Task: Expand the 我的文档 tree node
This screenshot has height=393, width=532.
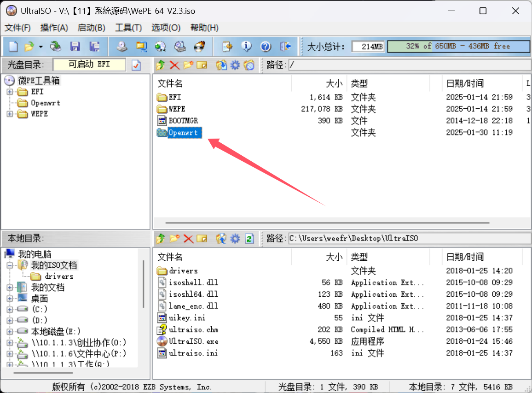Action: [10, 287]
